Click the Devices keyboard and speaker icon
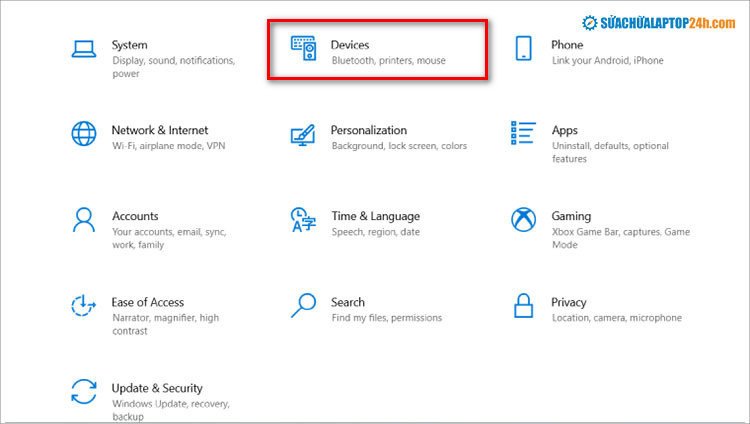 click(x=304, y=50)
